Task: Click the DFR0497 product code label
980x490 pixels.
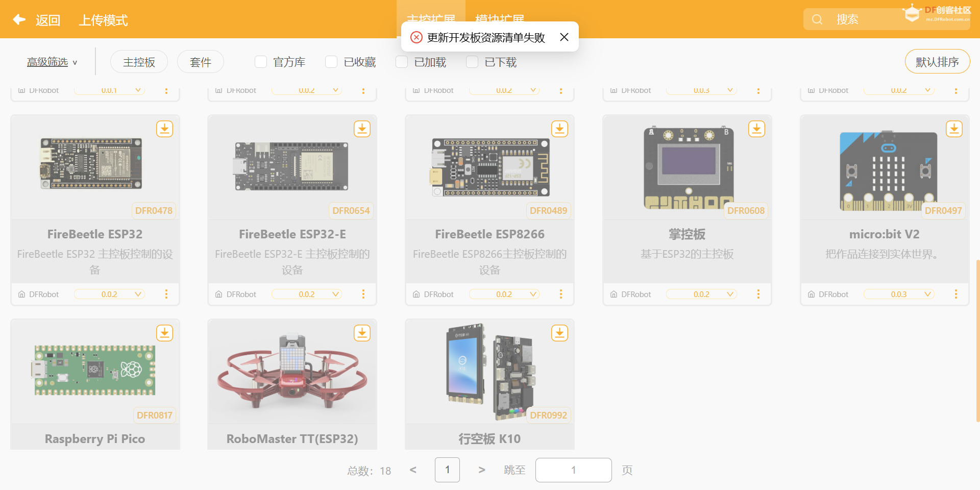Action: click(943, 210)
